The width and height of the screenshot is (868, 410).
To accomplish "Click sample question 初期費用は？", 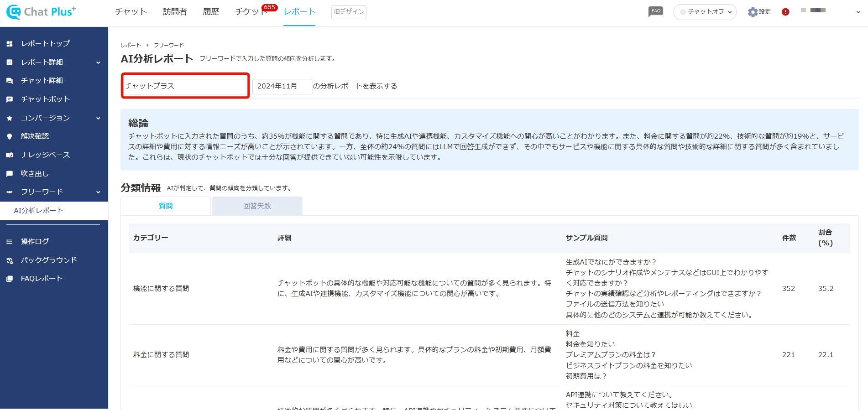I will pos(586,376).
